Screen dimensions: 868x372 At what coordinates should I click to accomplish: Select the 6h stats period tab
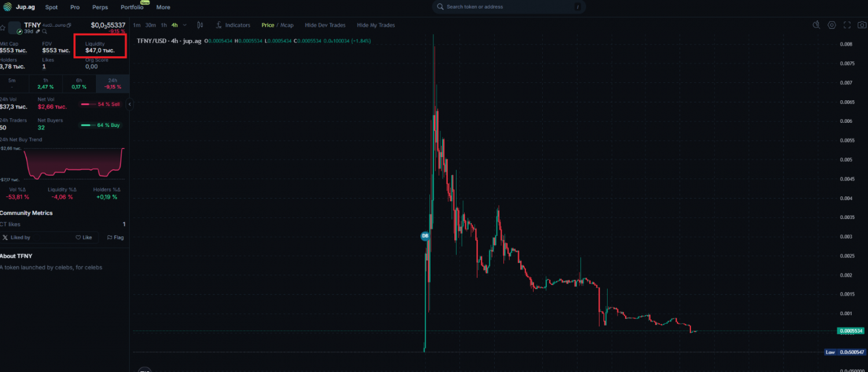(x=79, y=83)
